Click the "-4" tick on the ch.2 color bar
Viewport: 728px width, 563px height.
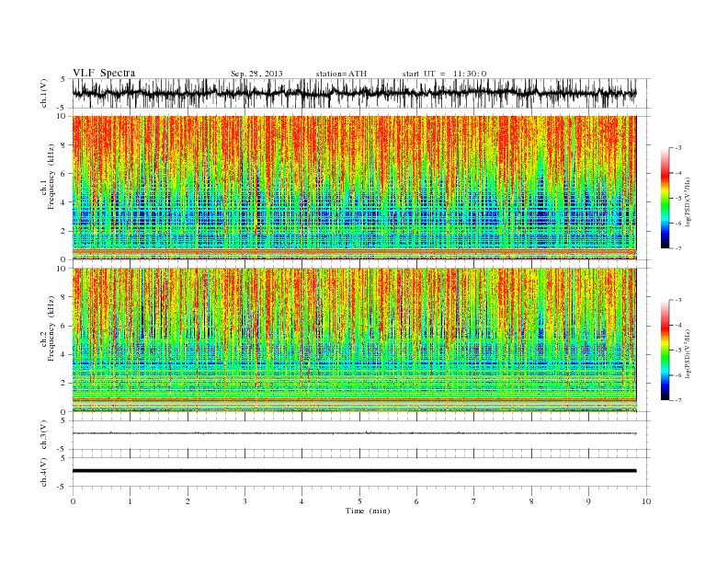pyautogui.click(x=677, y=325)
